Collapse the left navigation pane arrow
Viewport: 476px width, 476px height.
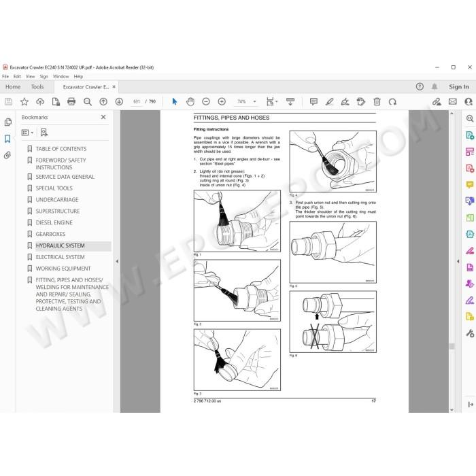click(117, 261)
